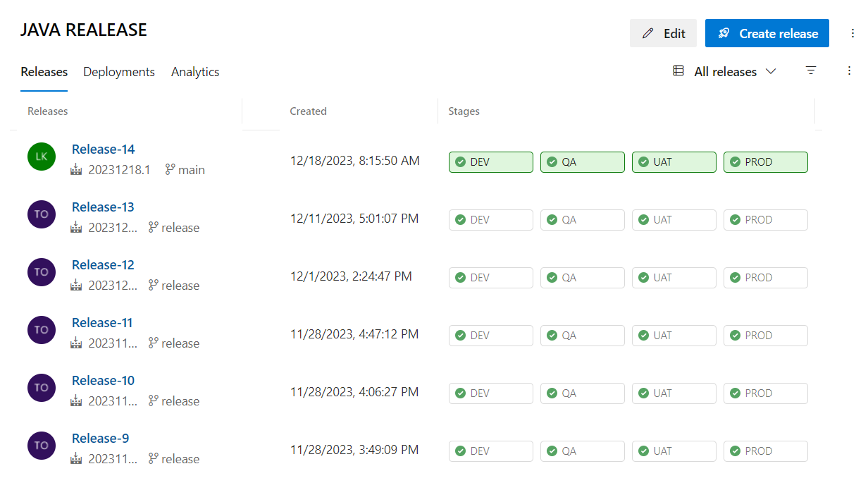The height and width of the screenshot is (483, 868).
Task: Select the Releases tab
Action: pyautogui.click(x=44, y=71)
